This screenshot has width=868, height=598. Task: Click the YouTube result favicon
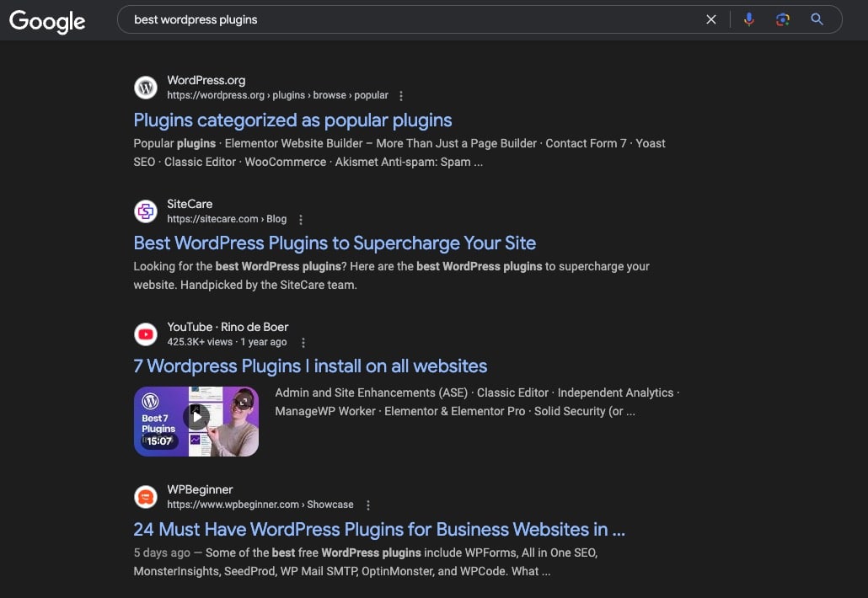click(146, 334)
